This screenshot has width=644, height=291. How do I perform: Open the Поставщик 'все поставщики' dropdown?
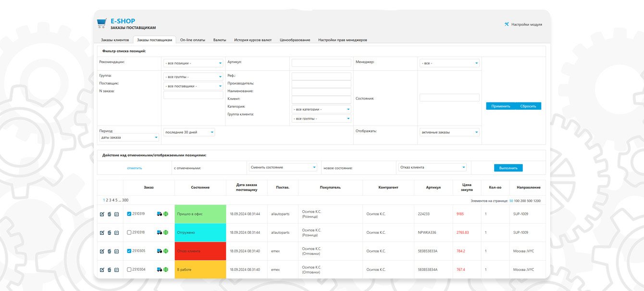click(193, 86)
